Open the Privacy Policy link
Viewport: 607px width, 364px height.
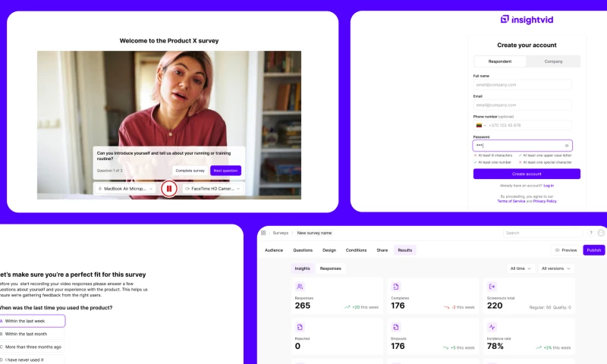pyautogui.click(x=545, y=201)
